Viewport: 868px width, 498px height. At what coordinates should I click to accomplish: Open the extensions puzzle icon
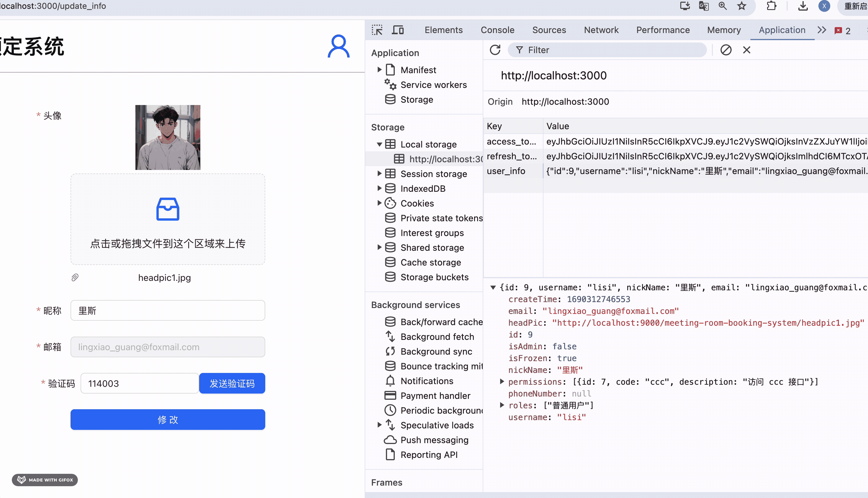[771, 6]
